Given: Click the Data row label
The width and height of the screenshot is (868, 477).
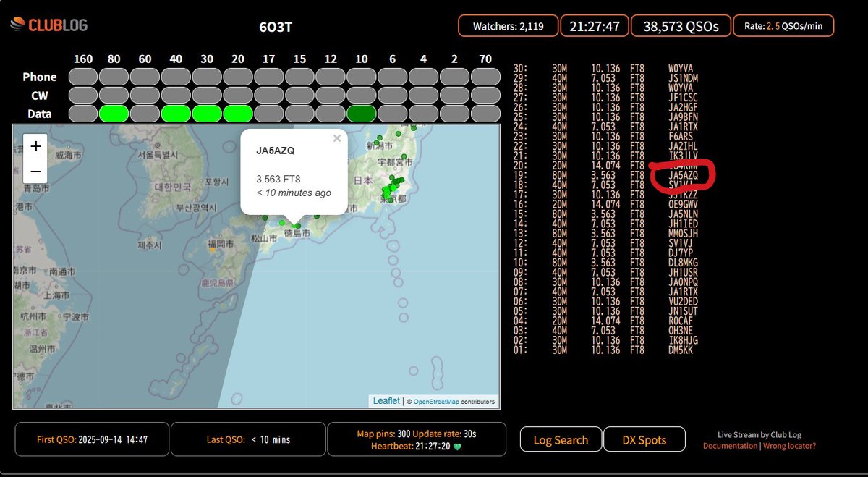Looking at the screenshot, I should pyautogui.click(x=39, y=113).
